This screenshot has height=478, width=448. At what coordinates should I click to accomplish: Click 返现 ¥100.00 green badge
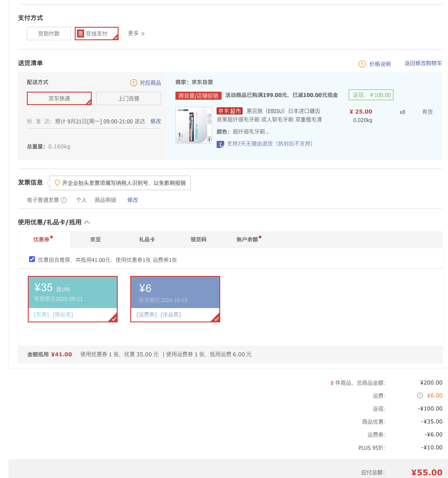point(371,95)
